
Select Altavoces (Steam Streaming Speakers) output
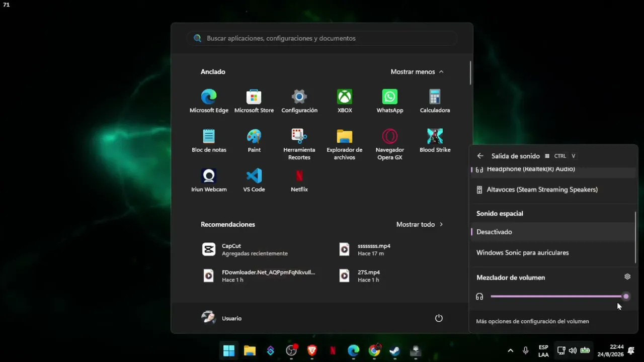pyautogui.click(x=553, y=190)
